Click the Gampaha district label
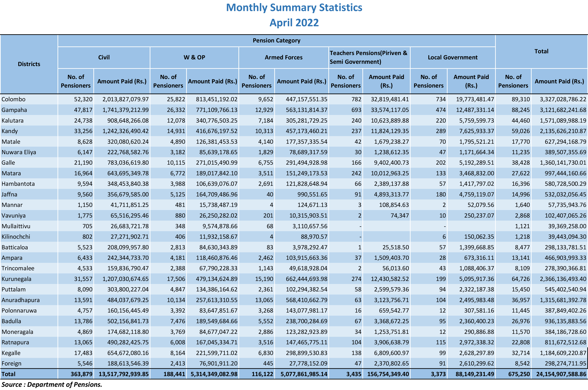Image resolution: width=588 pixels, height=390 pixels. pyautogui.click(x=14, y=110)
